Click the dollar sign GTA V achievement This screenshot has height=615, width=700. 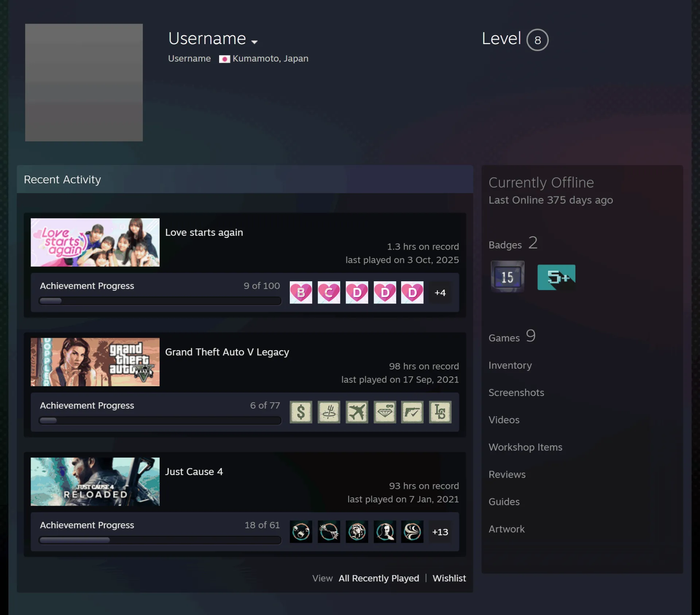(301, 412)
